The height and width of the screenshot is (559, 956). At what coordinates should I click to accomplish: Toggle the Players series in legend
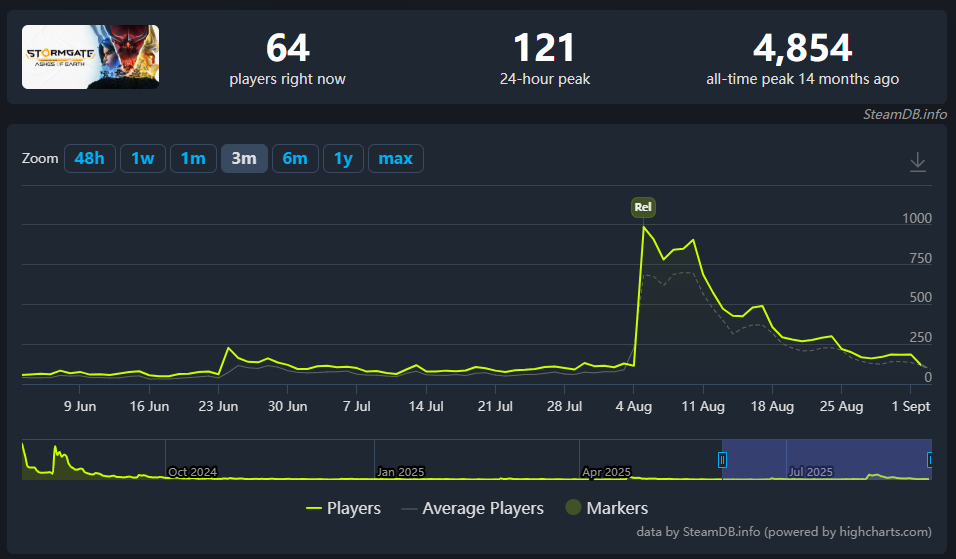(344, 508)
